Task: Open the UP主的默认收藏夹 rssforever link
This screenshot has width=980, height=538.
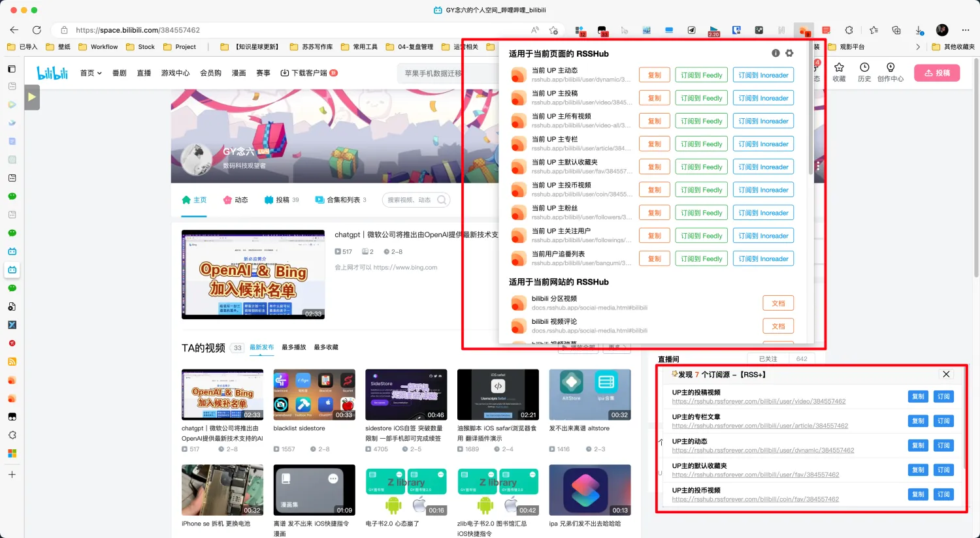Action: point(755,475)
